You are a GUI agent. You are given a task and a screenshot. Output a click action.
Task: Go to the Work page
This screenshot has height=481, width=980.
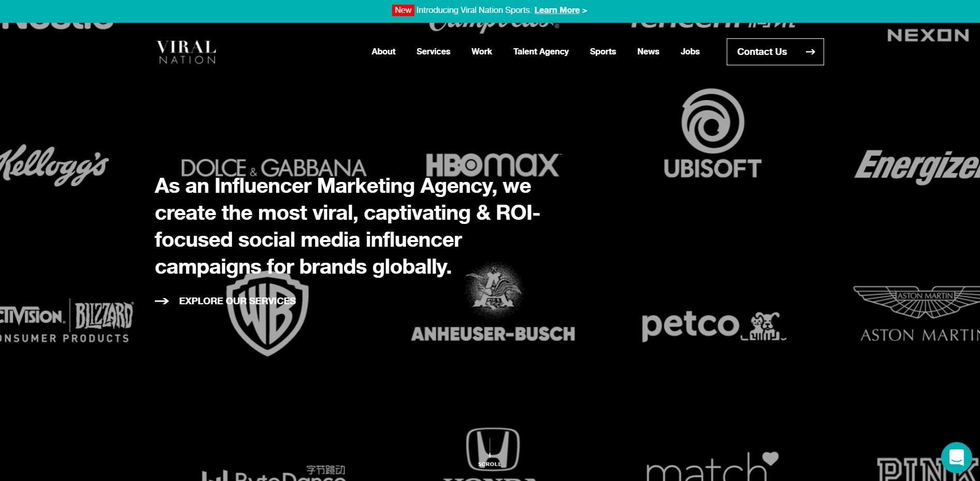point(482,52)
